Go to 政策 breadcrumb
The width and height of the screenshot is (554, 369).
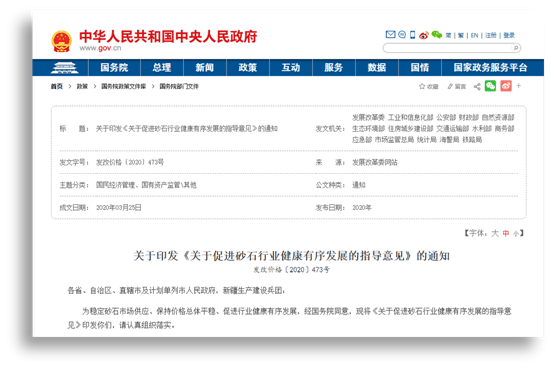82,86
